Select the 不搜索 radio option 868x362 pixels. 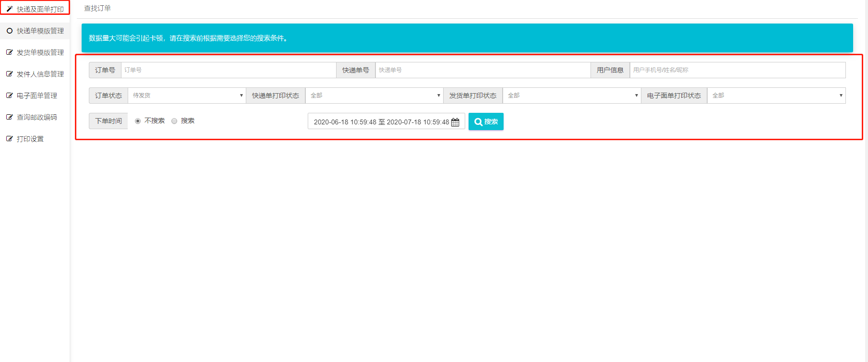coord(138,121)
